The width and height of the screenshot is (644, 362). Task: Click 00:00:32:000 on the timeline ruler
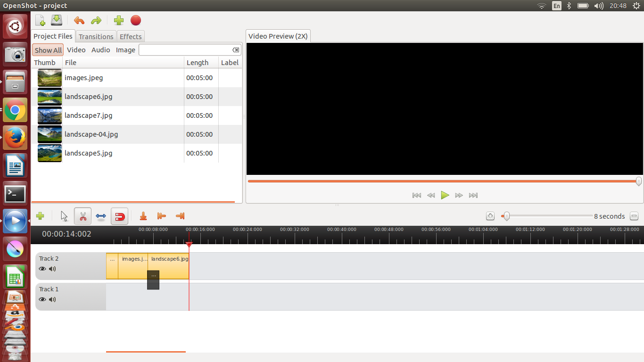point(295,230)
